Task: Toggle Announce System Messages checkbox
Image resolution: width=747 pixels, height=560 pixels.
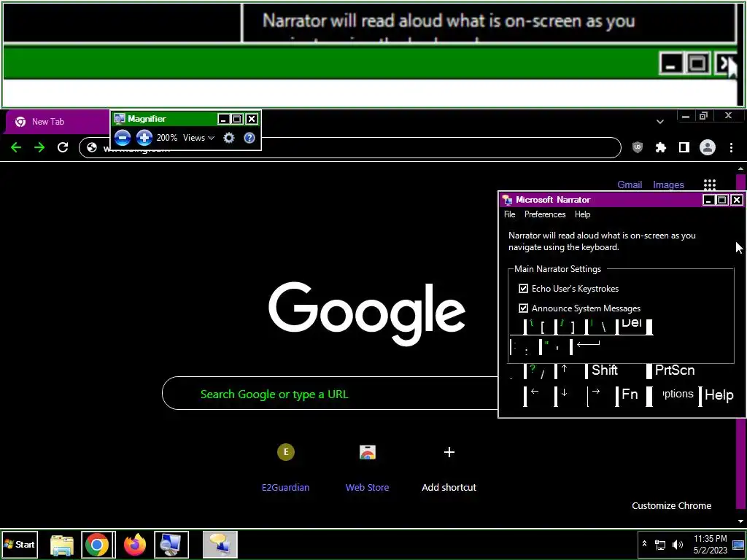Action: click(x=524, y=308)
